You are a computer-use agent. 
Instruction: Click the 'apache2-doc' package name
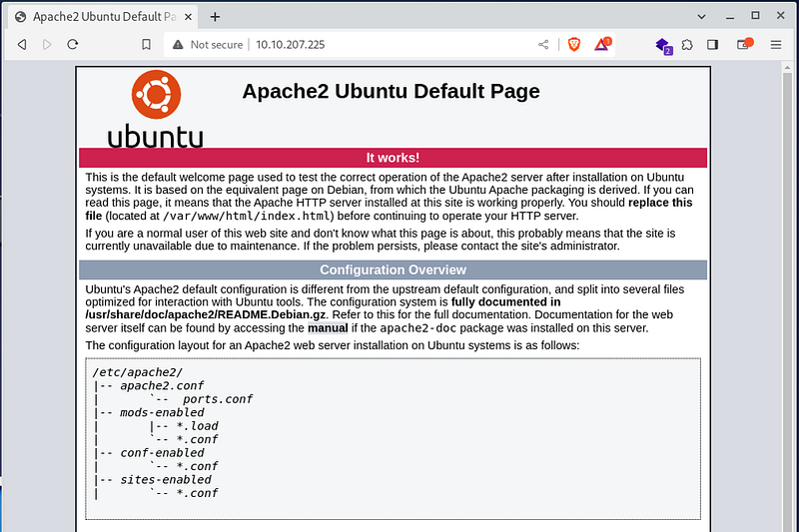417,327
